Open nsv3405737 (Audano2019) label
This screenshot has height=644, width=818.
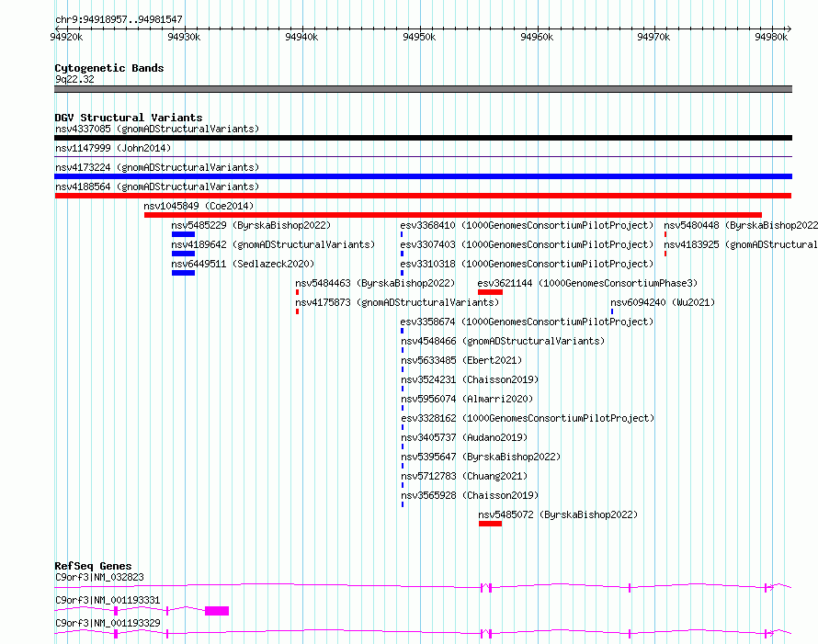464,437
